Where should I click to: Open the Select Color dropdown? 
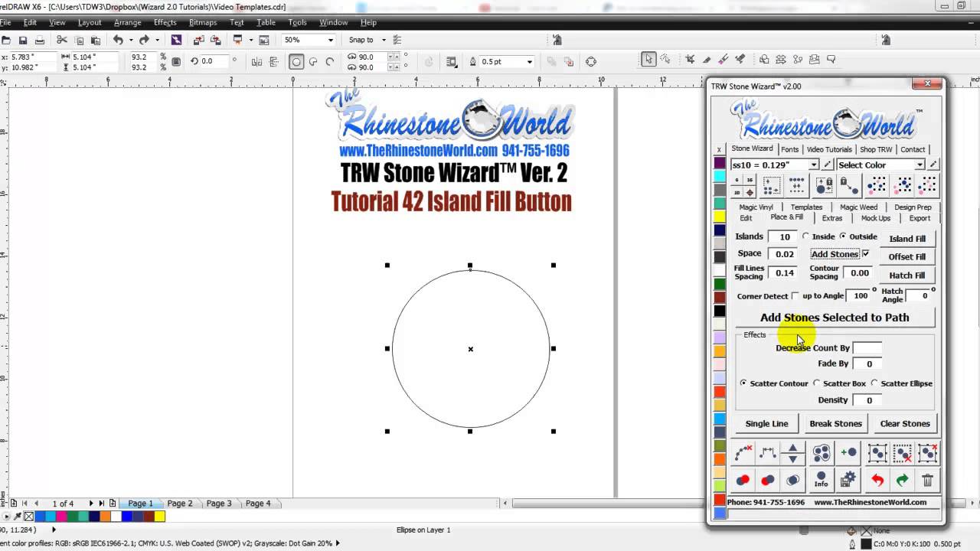click(x=920, y=165)
